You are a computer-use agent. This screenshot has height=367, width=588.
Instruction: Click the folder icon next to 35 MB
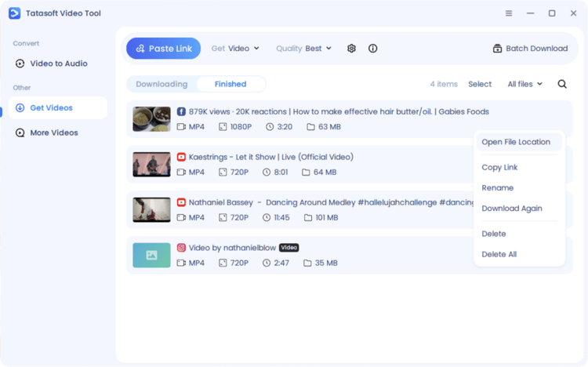[x=307, y=263]
